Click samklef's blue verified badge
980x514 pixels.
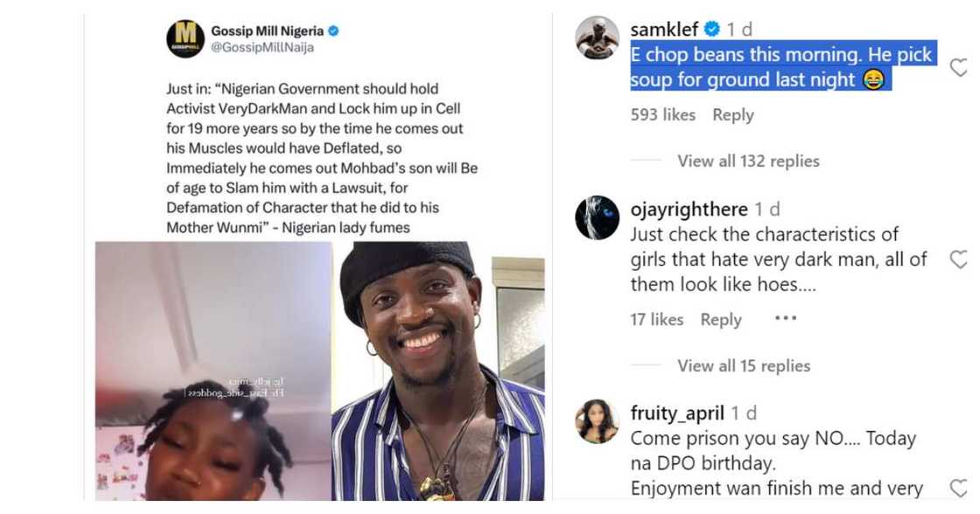(712, 29)
